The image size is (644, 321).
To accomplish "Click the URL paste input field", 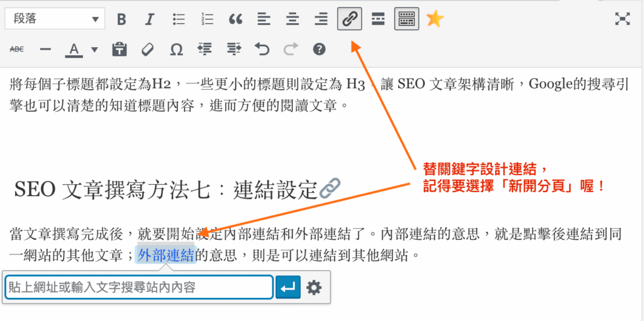I will 138,288.
